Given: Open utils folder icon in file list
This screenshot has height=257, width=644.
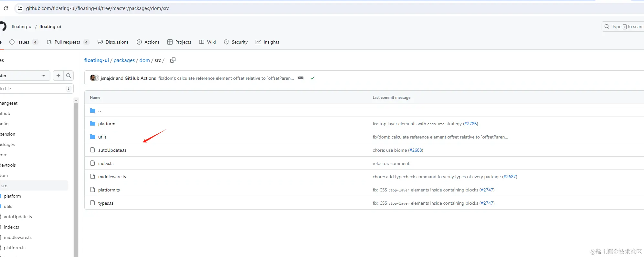Looking at the screenshot, I should coord(92,137).
